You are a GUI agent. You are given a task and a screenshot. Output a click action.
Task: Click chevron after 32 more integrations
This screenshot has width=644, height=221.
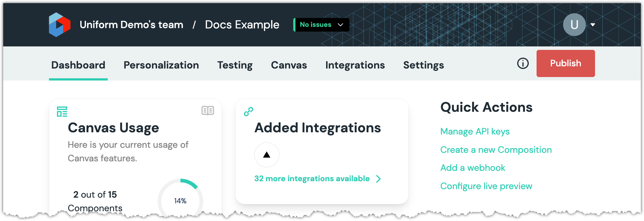click(x=378, y=179)
